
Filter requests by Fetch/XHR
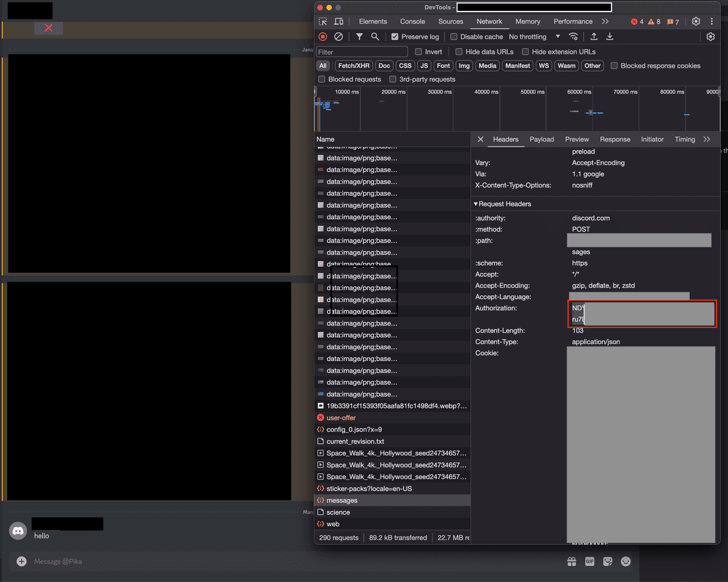(354, 66)
